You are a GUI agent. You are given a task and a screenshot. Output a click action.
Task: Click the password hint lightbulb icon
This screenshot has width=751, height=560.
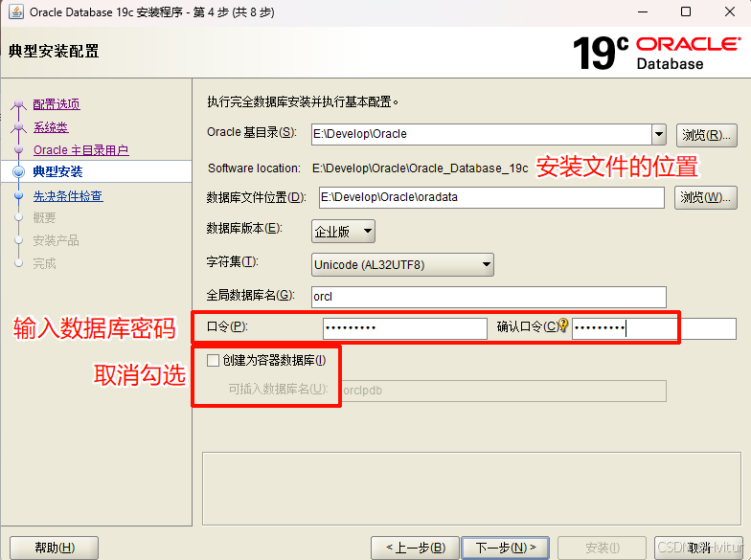(563, 325)
